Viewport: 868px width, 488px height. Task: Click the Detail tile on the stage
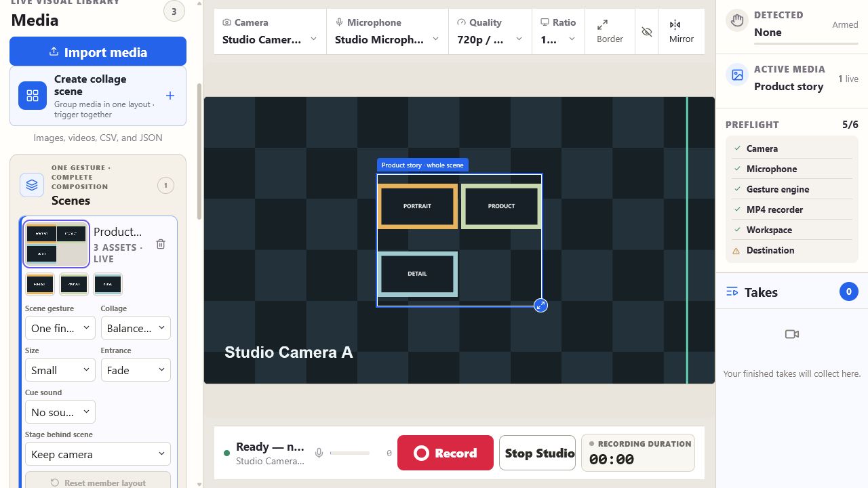tap(417, 274)
